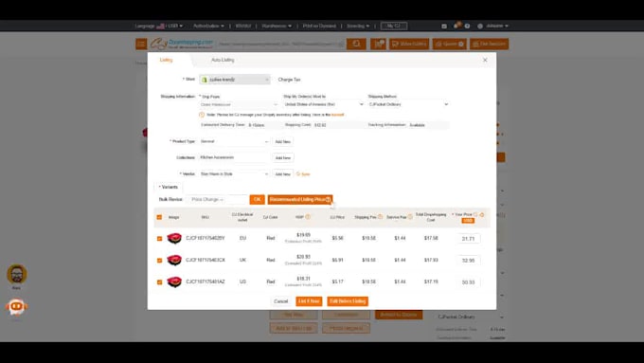Toggle the UK variant checkbox

point(159,261)
